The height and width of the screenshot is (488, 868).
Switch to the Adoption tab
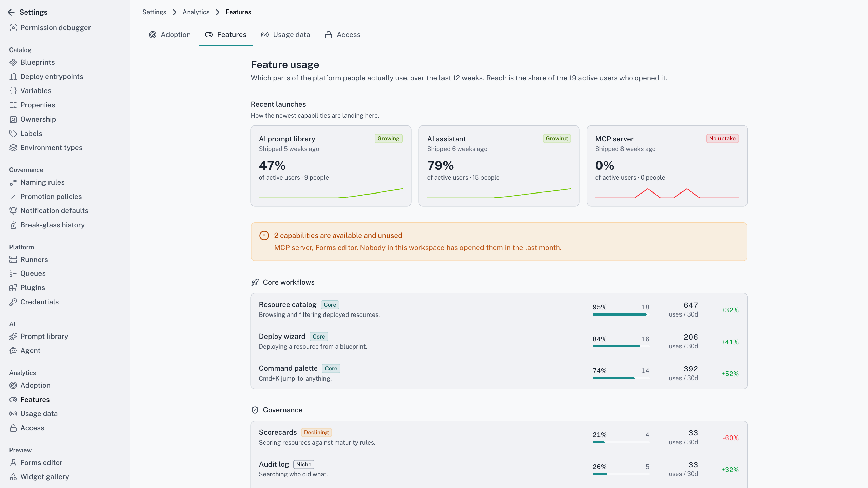click(x=170, y=35)
